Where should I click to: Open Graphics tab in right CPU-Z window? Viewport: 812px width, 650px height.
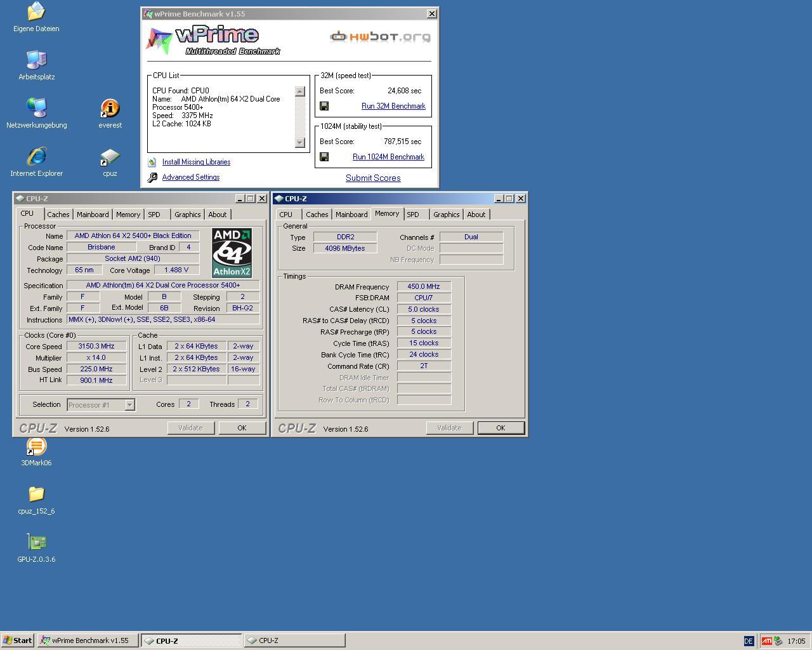[447, 215]
